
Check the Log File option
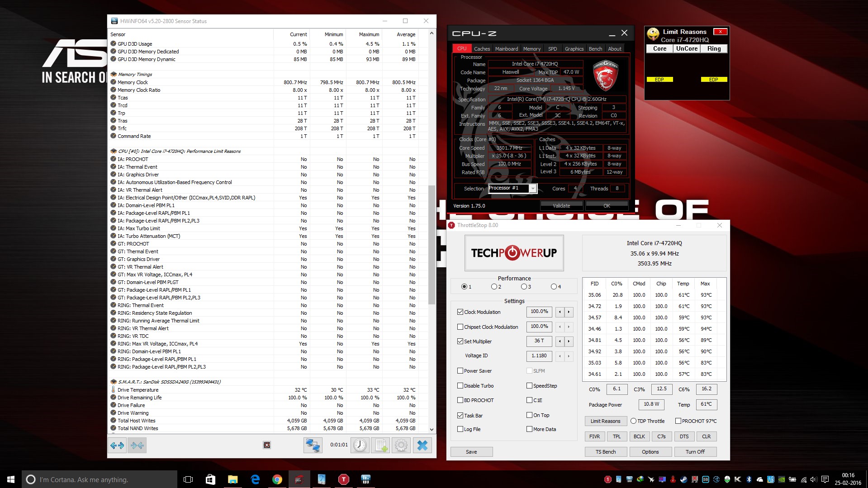(x=460, y=429)
